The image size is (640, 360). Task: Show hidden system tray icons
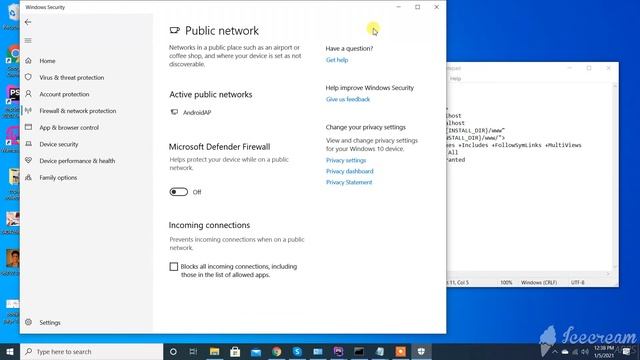555,352
